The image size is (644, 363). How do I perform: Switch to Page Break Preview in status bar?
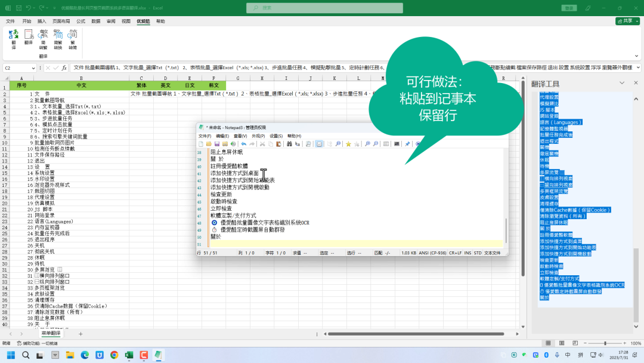575,343
